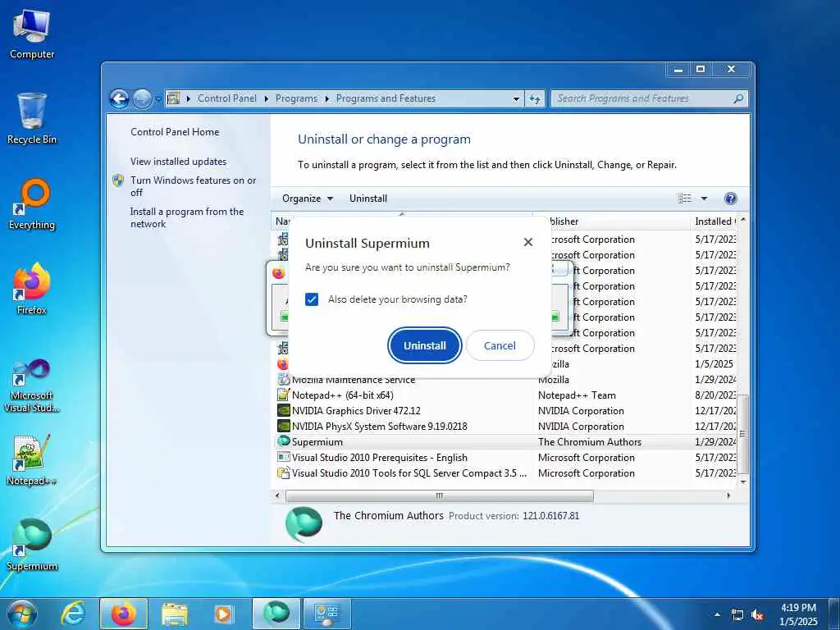Click the vertical scrollbar down arrow

click(743, 482)
